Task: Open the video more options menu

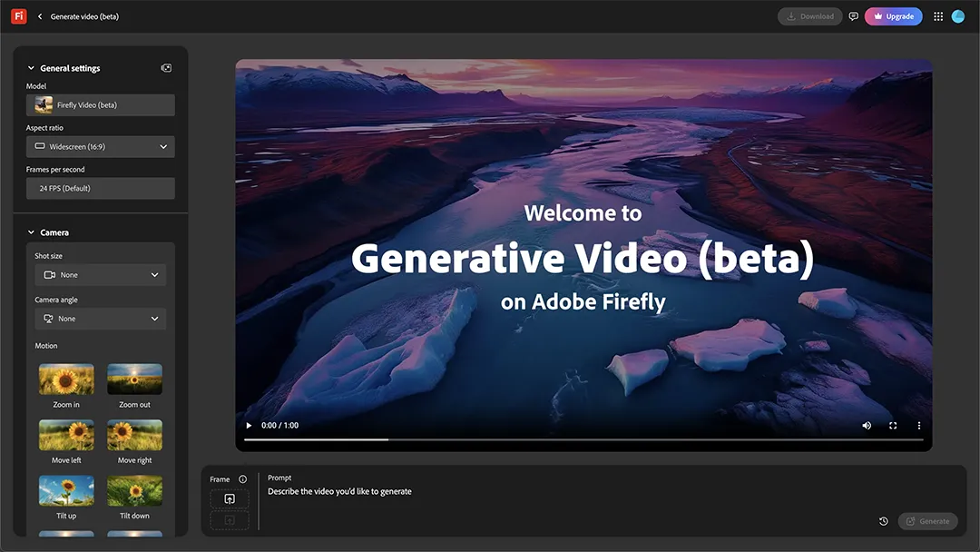Action: coord(918,426)
